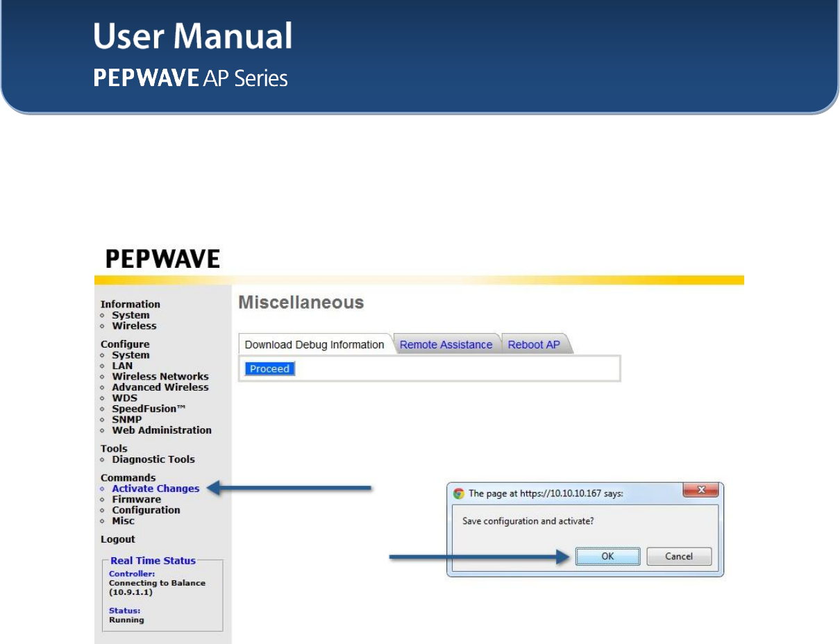Viewport: 840px width, 644px height.
Task: Click Chrome icon in dialog title
Action: pyautogui.click(x=458, y=494)
